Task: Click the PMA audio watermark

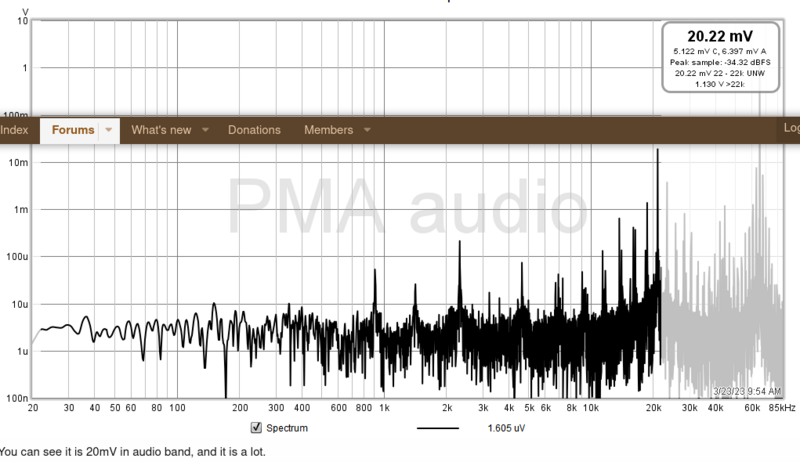Action: [x=408, y=204]
